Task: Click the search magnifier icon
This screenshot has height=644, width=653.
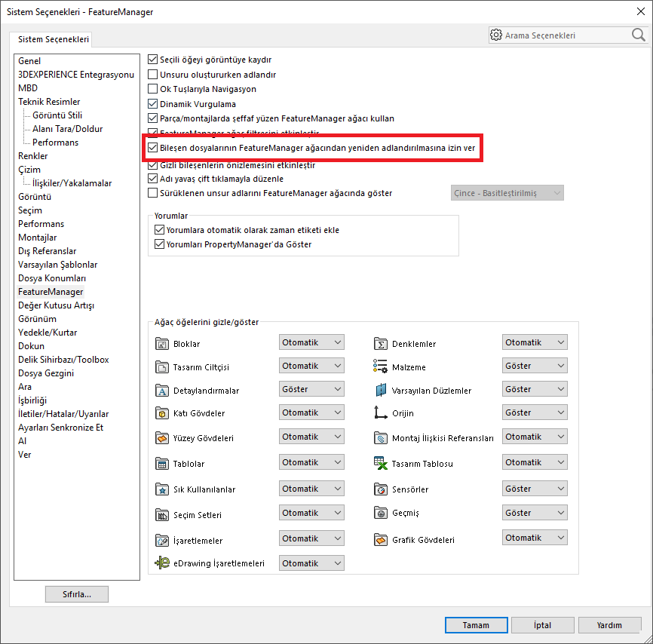Action: pyautogui.click(x=638, y=35)
